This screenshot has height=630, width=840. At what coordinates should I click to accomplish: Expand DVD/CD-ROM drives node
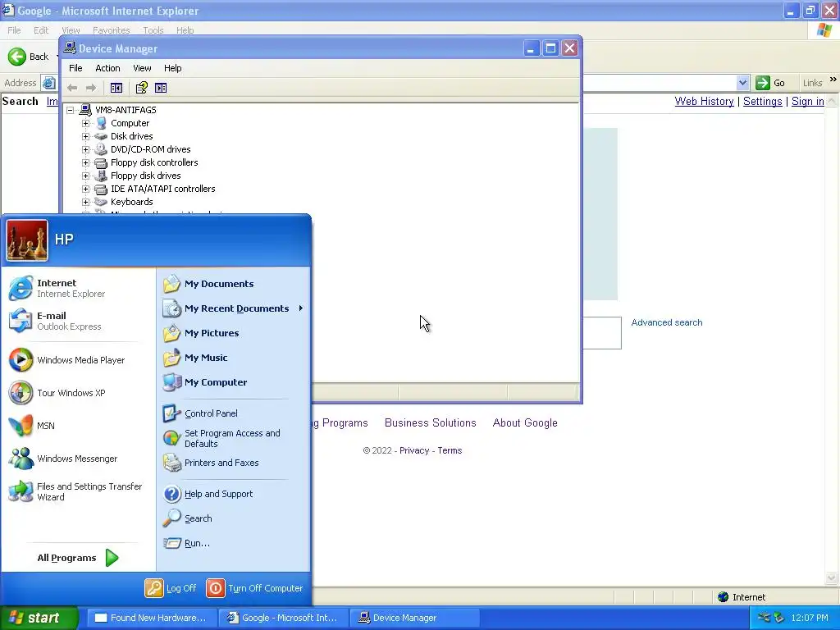tap(85, 149)
